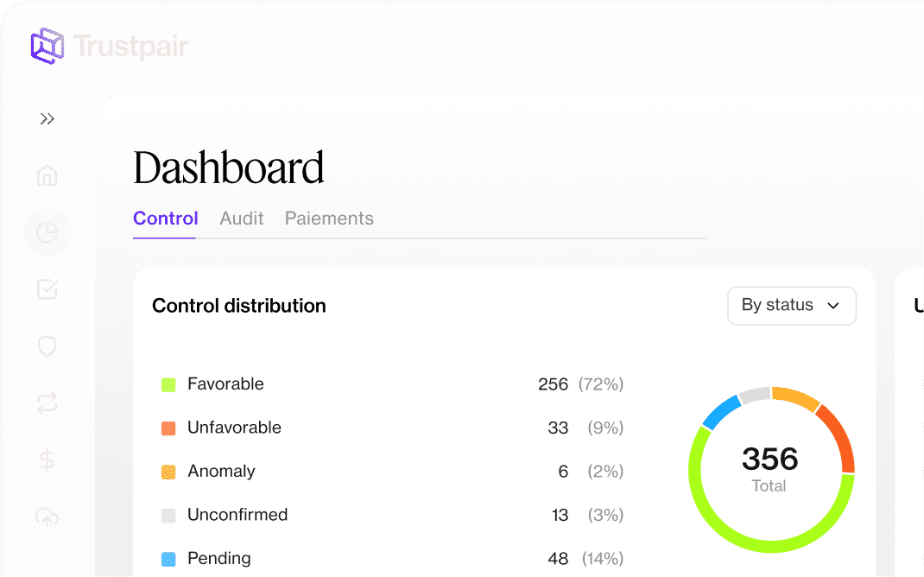Select the shield icon in sidebar
This screenshot has height=577, width=924.
coord(47,346)
